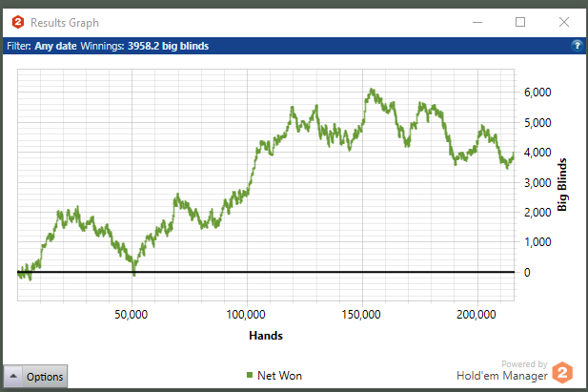
Task: Click the 150,000 x-axis label
Action: tap(361, 315)
